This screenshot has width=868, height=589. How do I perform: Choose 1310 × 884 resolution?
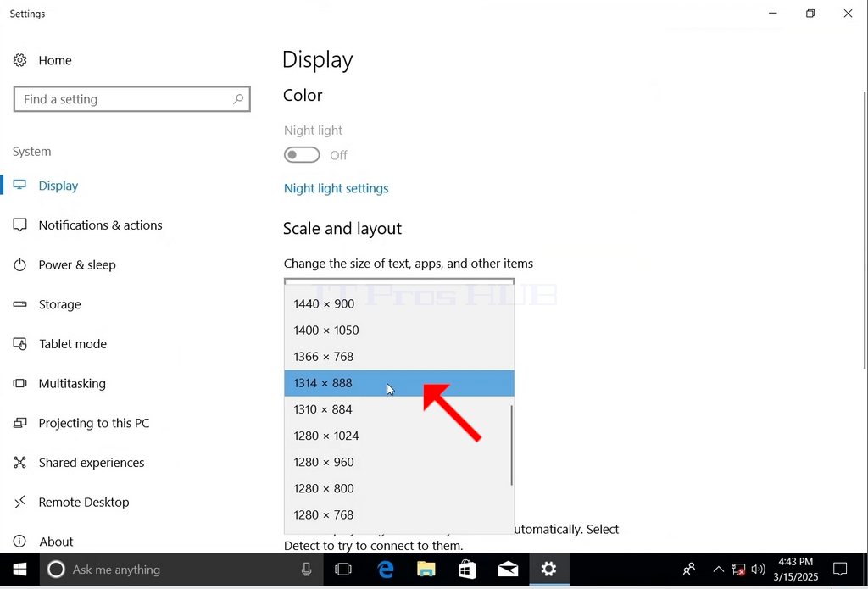pos(399,409)
